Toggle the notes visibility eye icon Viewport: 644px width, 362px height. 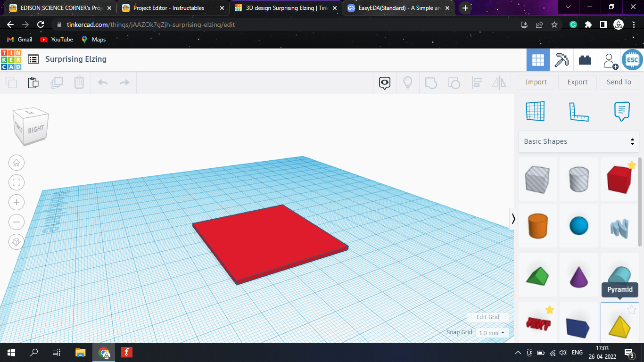point(385,83)
